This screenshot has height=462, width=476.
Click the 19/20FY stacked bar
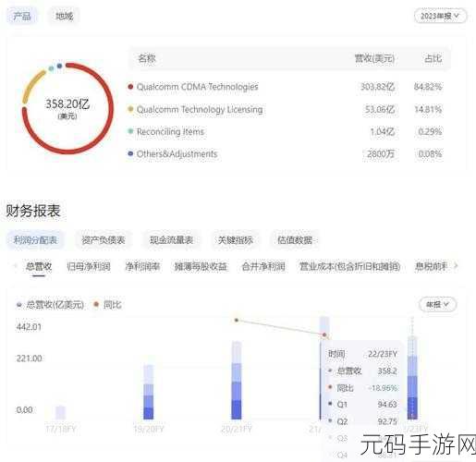point(149,392)
